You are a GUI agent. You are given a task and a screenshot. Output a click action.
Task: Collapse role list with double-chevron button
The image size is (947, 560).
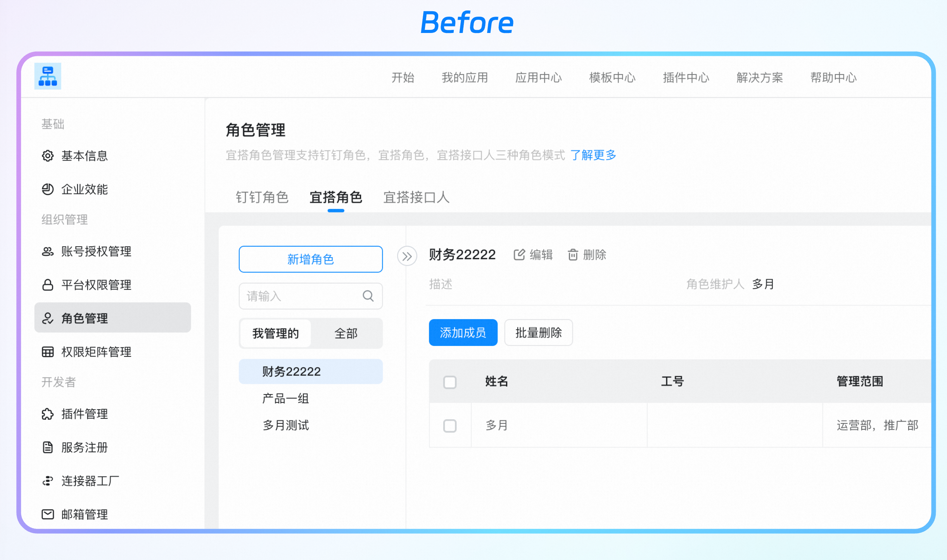point(407,256)
